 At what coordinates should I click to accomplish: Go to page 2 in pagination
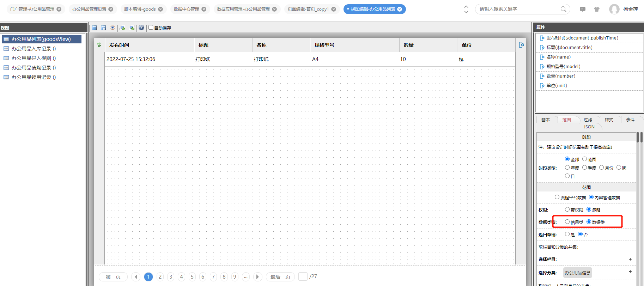[160, 277]
